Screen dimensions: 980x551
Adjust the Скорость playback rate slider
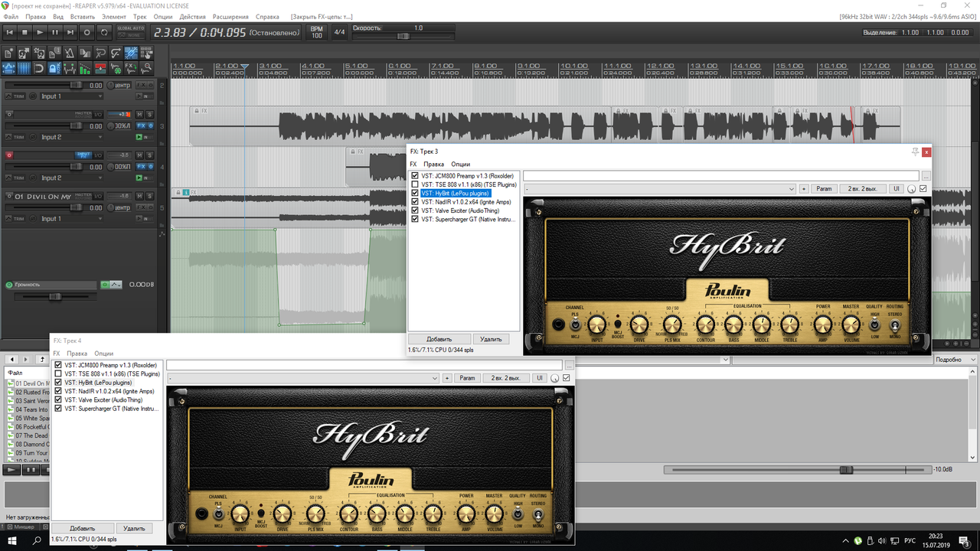click(403, 36)
